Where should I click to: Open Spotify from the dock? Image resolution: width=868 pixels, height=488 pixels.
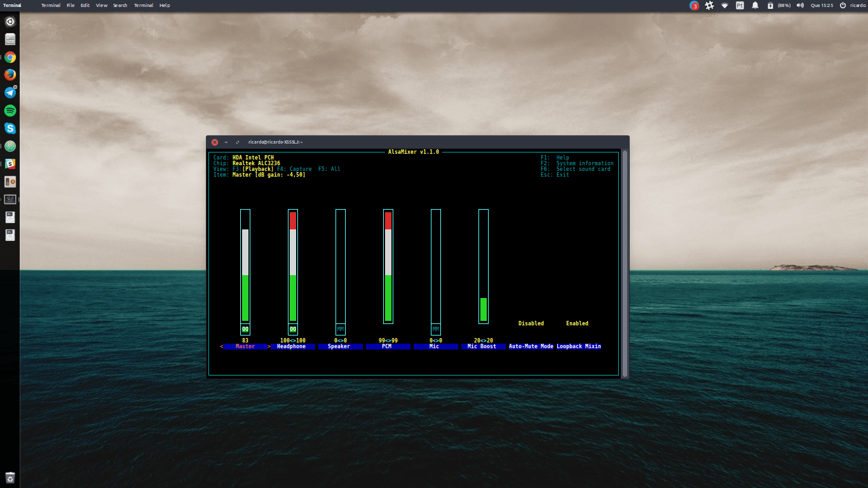10,111
